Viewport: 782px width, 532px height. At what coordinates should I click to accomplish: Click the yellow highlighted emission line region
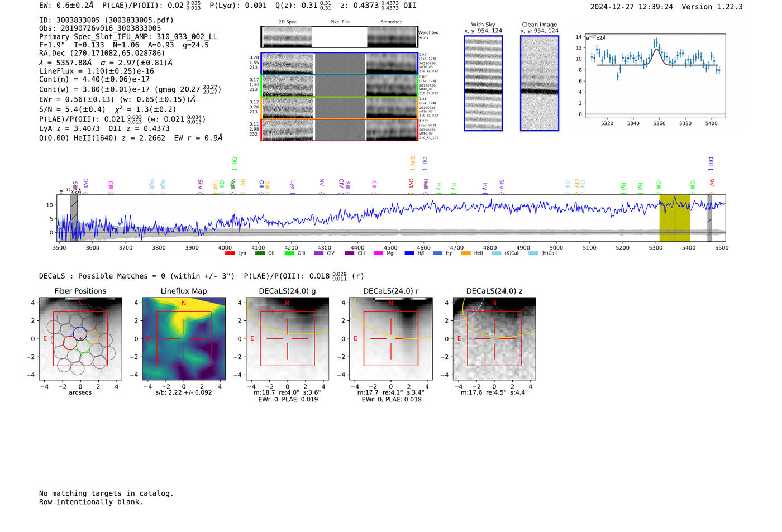675,218
